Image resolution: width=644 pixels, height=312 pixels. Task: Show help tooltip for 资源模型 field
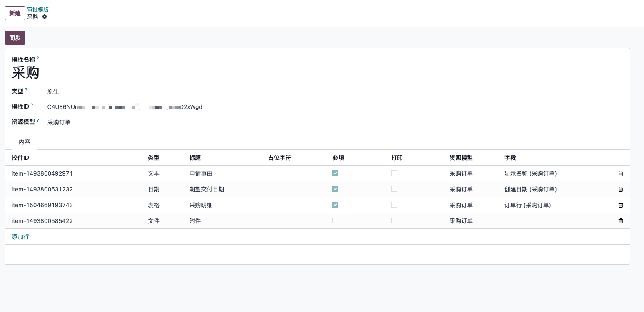click(38, 120)
